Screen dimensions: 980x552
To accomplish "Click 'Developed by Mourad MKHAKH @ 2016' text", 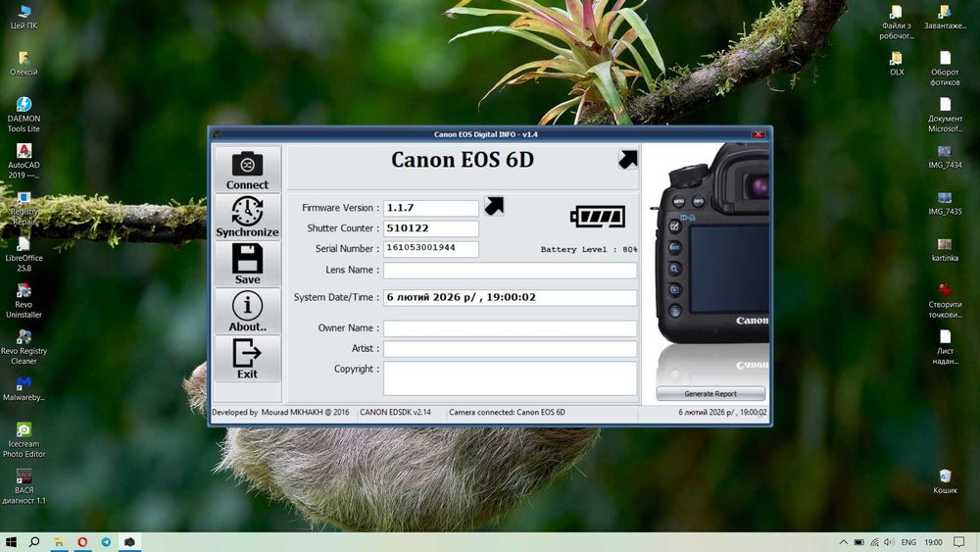I will pos(280,413).
